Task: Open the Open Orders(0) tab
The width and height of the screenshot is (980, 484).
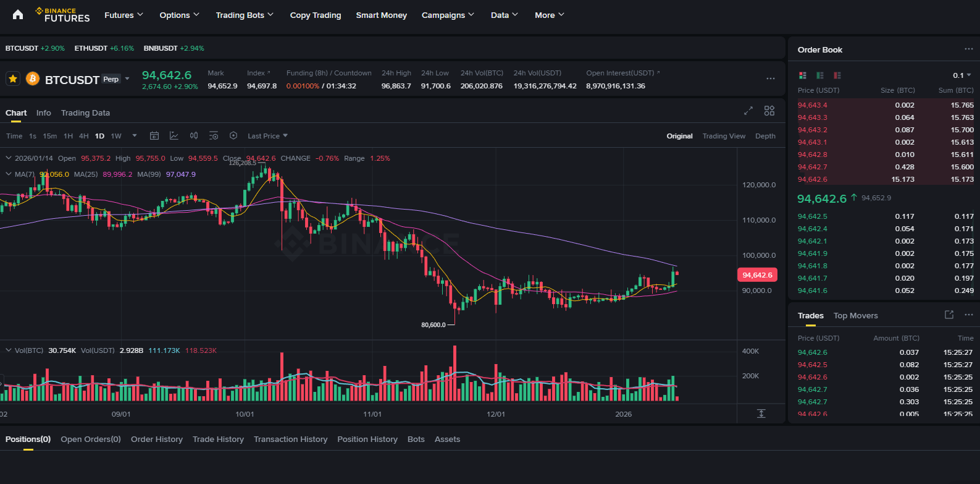Action: pyautogui.click(x=91, y=439)
